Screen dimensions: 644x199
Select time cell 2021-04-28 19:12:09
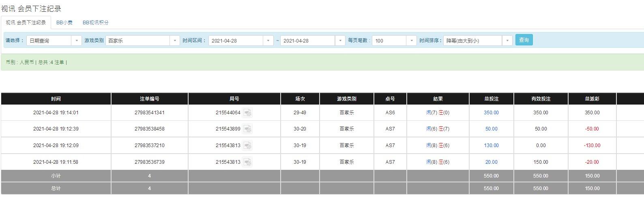coord(56,146)
